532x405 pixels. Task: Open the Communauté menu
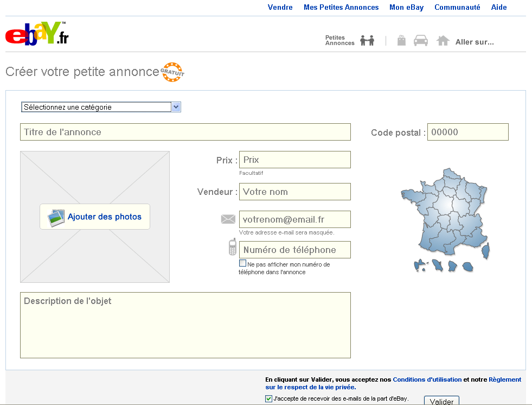pyautogui.click(x=457, y=7)
